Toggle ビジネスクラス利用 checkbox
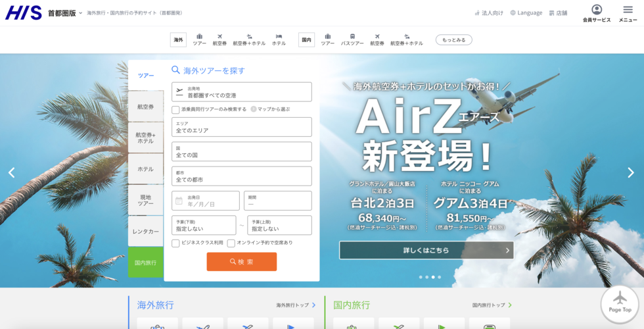Viewport: 644px width, 329px height. [175, 243]
